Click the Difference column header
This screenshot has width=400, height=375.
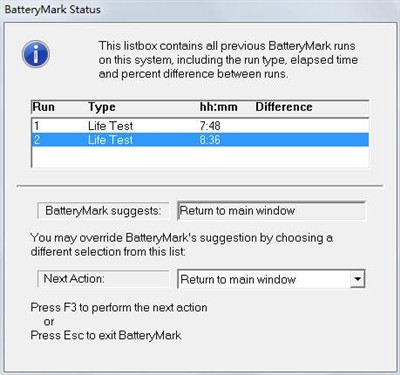[x=284, y=107]
